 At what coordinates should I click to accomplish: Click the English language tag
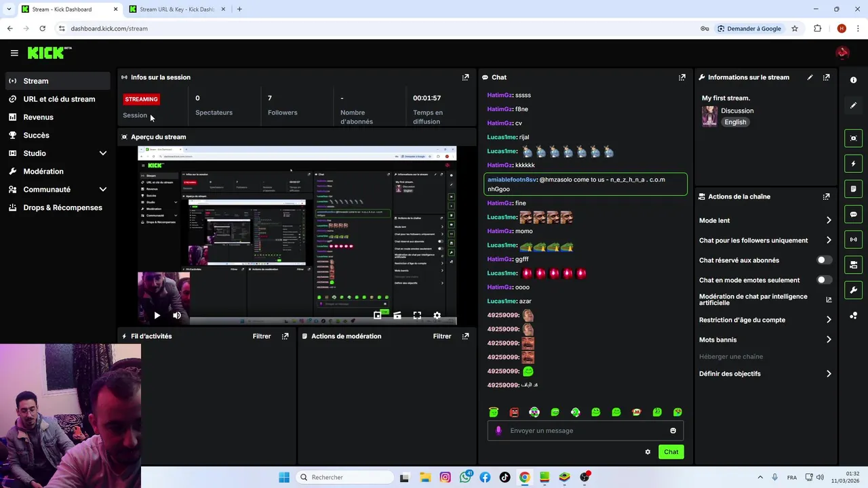point(735,122)
